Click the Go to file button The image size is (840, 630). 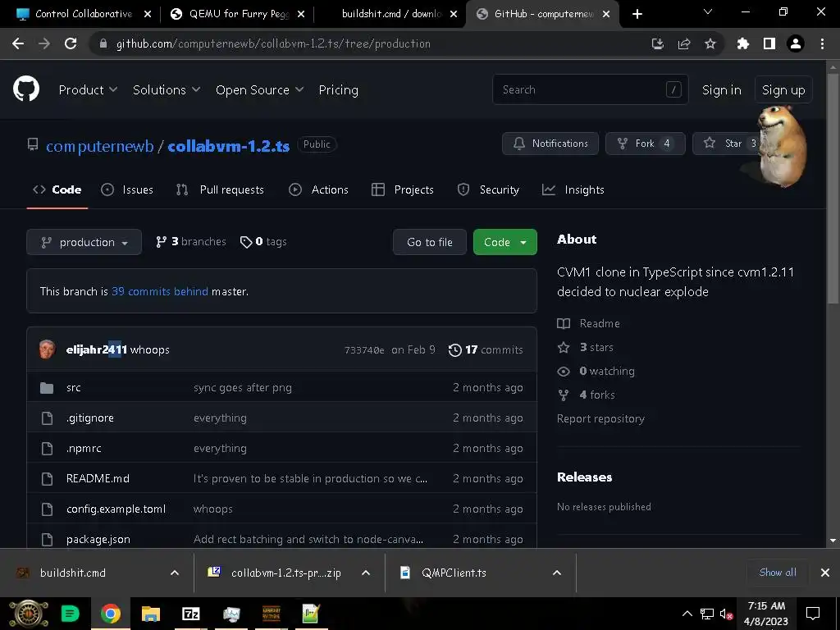point(430,242)
